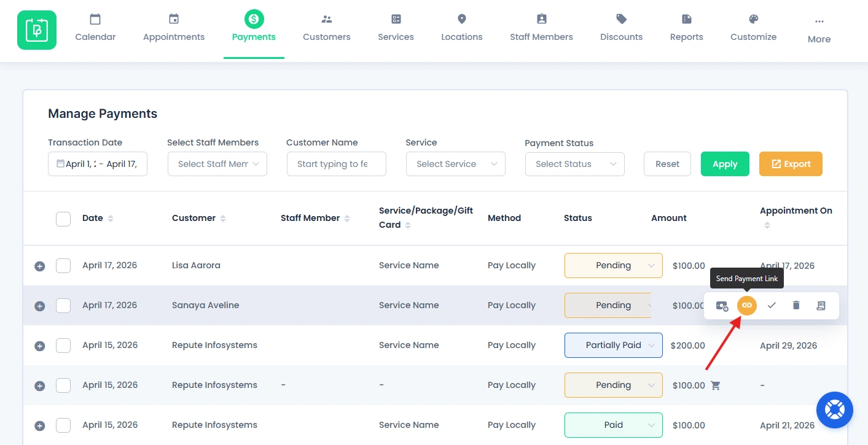
Task: Go to the Customers page
Action: coord(327,29)
